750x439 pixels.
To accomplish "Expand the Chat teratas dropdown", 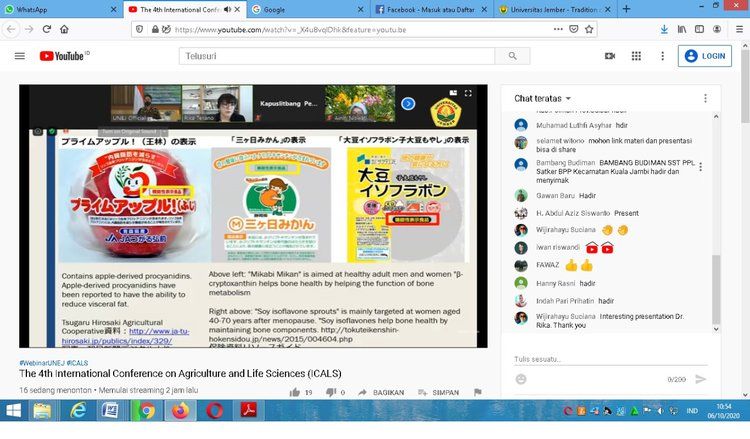I will (x=542, y=98).
